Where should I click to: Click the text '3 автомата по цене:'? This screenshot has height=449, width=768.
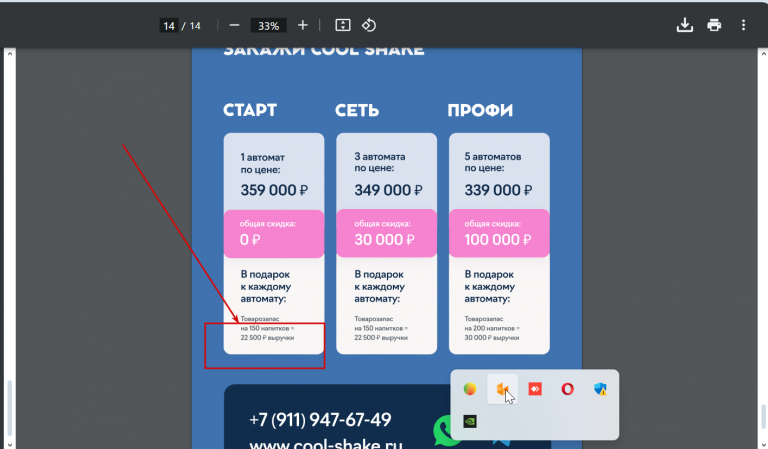380,162
